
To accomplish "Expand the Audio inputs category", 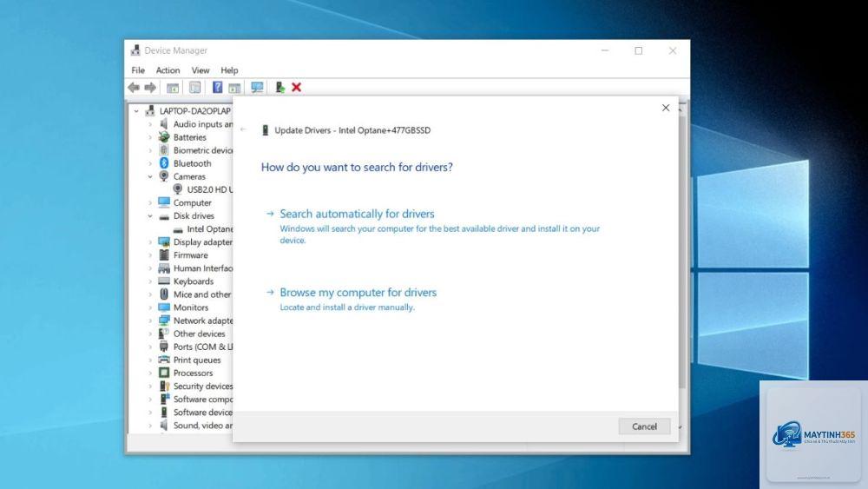I will point(150,124).
